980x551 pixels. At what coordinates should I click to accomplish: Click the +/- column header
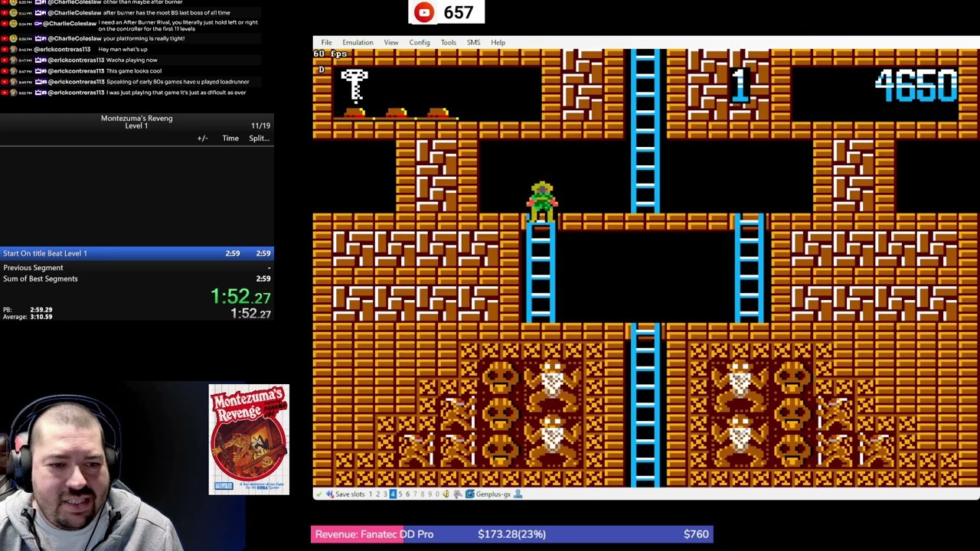(x=202, y=139)
